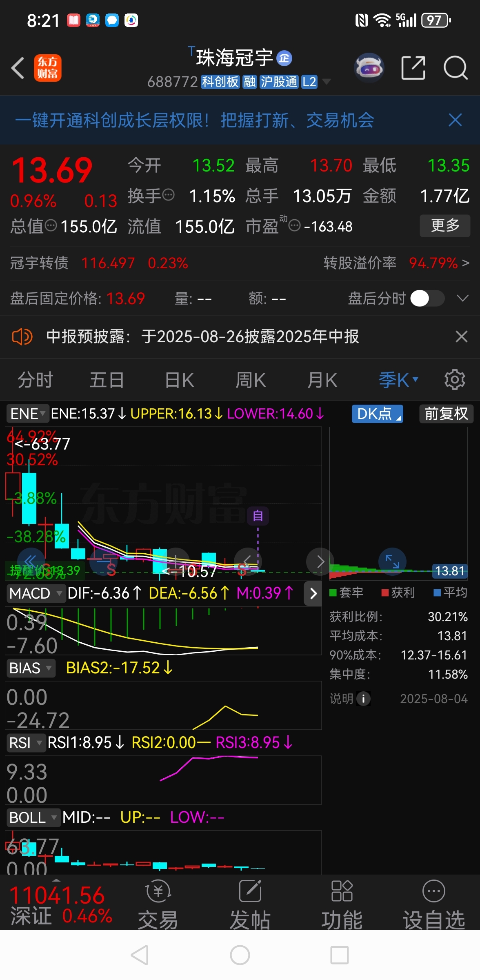Tap the 一键开通科创成长层权限 banner text

195,120
